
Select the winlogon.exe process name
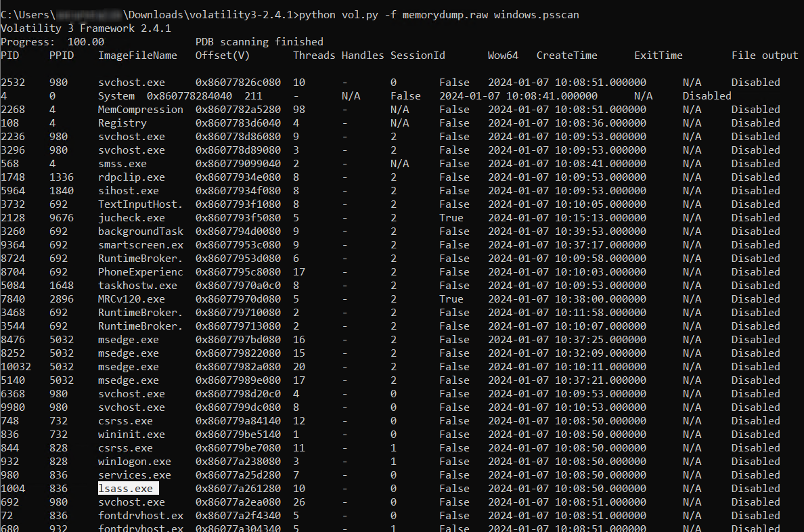pos(135,462)
